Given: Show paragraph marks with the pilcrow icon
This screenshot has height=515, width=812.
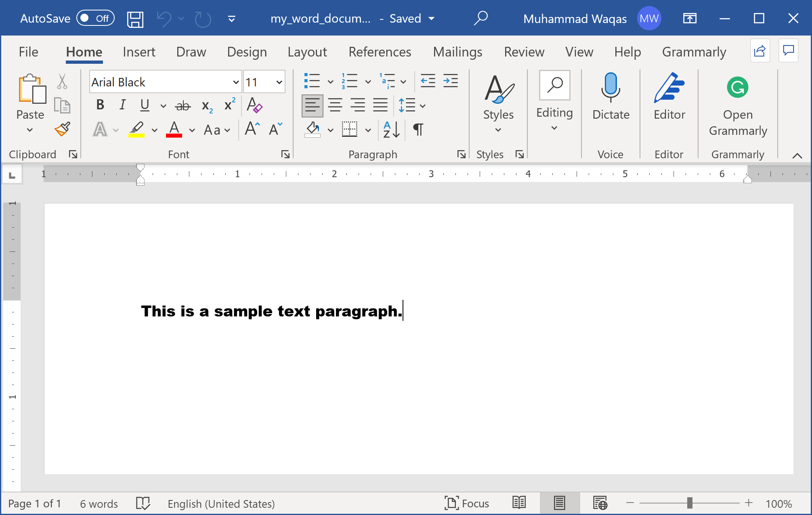Looking at the screenshot, I should click(418, 130).
